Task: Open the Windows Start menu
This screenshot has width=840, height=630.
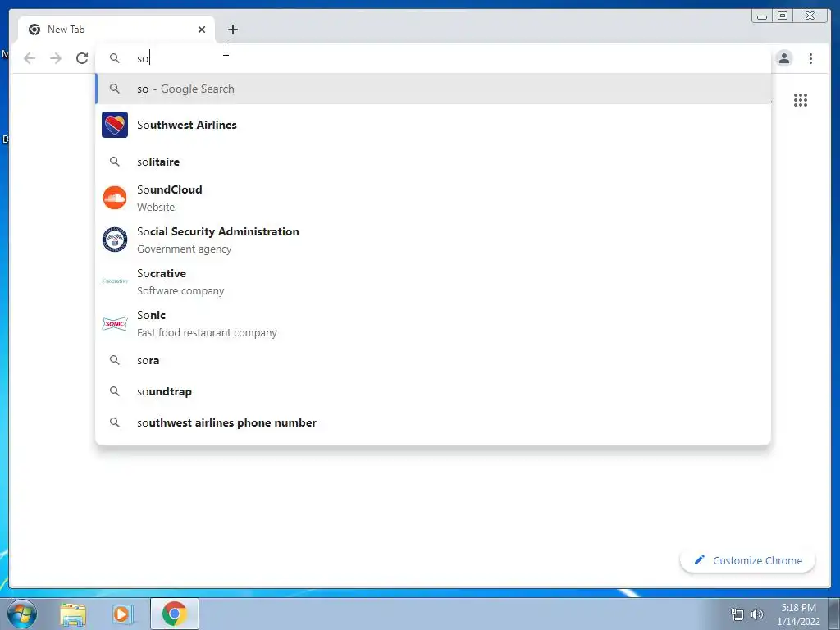Action: pos(22,614)
